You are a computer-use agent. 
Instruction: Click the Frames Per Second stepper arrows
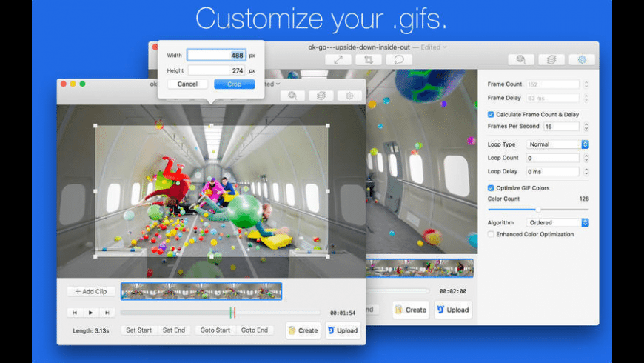click(x=586, y=127)
